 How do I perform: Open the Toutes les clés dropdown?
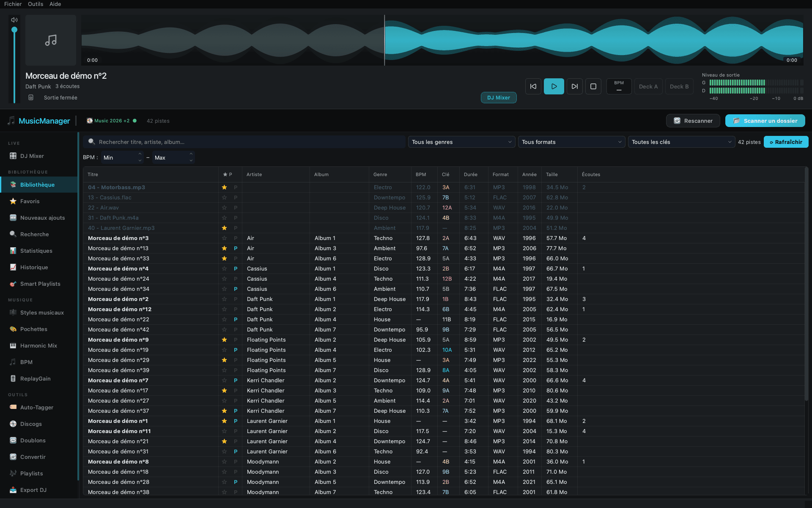pos(681,142)
